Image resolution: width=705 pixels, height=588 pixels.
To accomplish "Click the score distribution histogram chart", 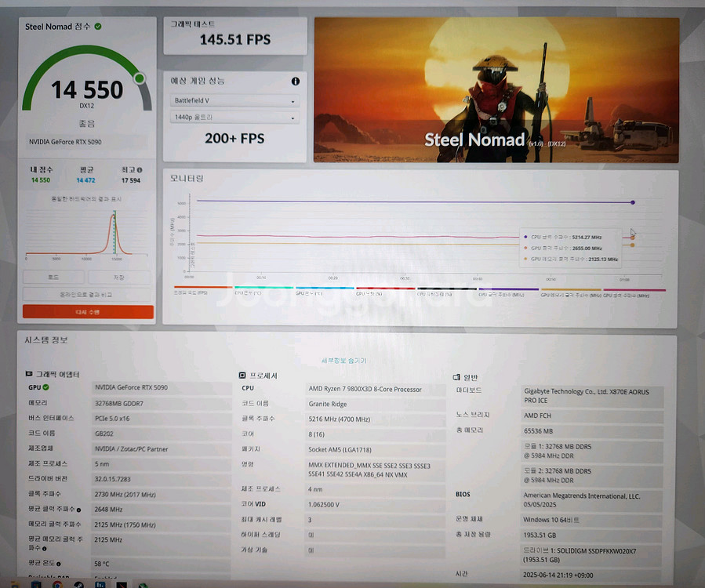I will click(x=86, y=234).
